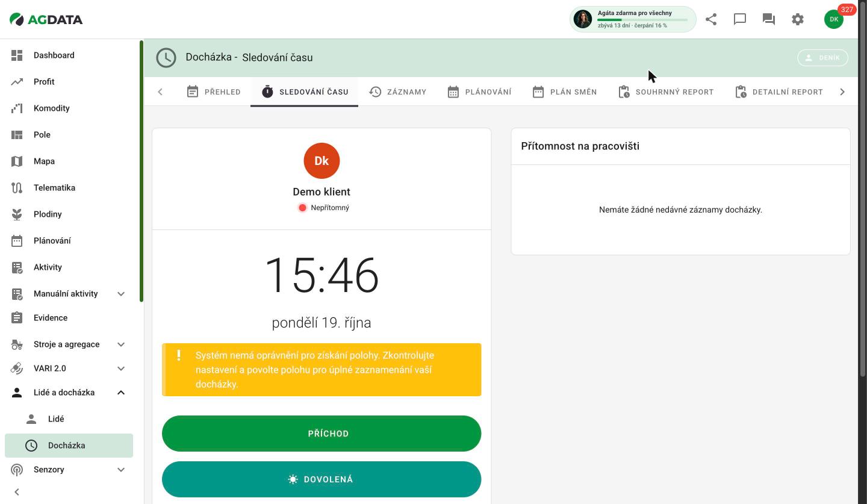Collapse the sidebar with bottom chevron

coord(17,492)
